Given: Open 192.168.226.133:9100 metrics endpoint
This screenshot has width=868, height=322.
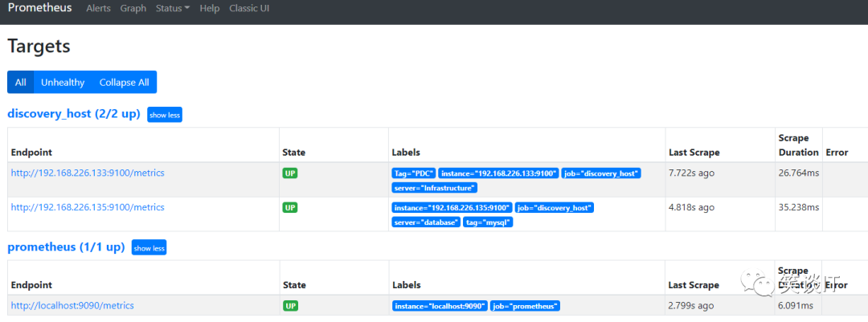Looking at the screenshot, I should tap(88, 173).
